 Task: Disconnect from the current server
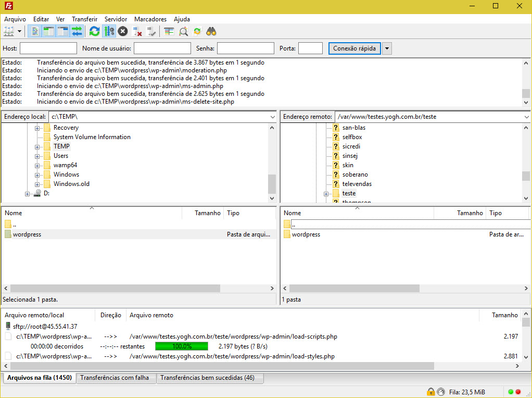click(137, 32)
